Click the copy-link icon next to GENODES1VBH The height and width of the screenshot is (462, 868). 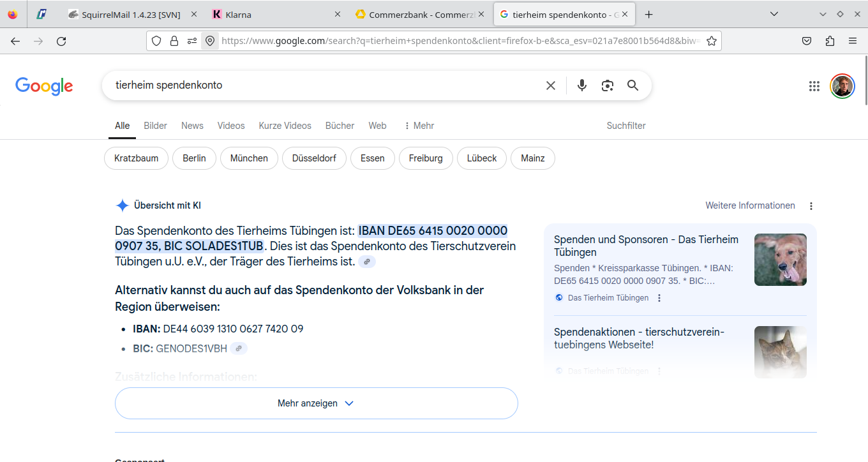click(239, 348)
